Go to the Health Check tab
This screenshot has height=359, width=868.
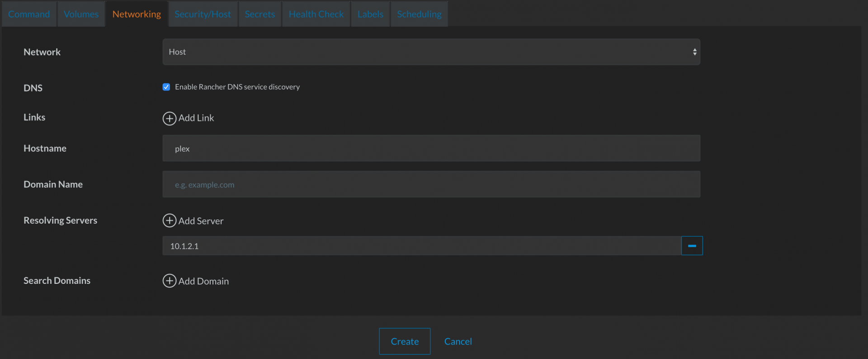[316, 14]
